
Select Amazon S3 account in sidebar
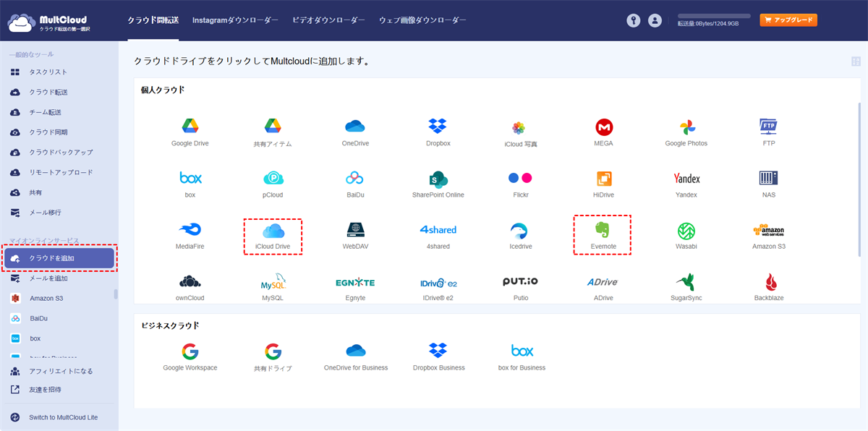[x=46, y=298]
